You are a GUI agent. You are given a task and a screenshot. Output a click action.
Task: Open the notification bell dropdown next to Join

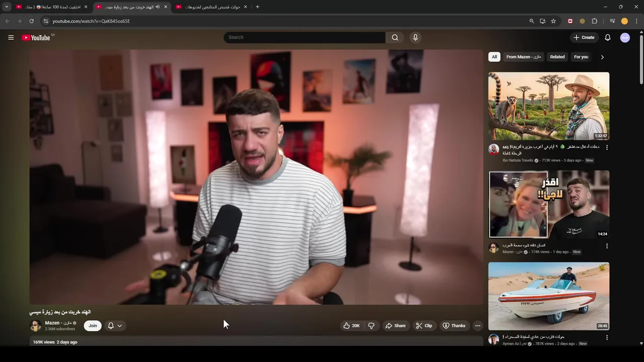[x=115, y=326]
